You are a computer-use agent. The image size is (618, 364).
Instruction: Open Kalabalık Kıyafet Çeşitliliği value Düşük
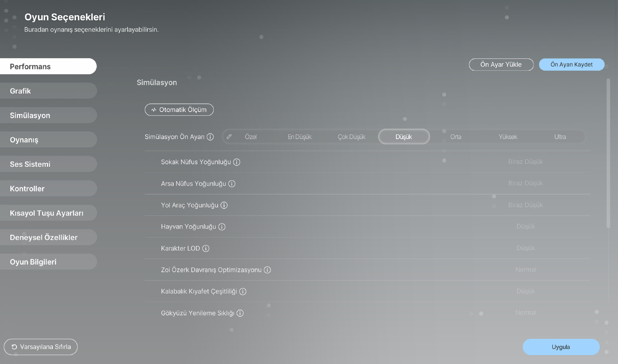coord(526,291)
